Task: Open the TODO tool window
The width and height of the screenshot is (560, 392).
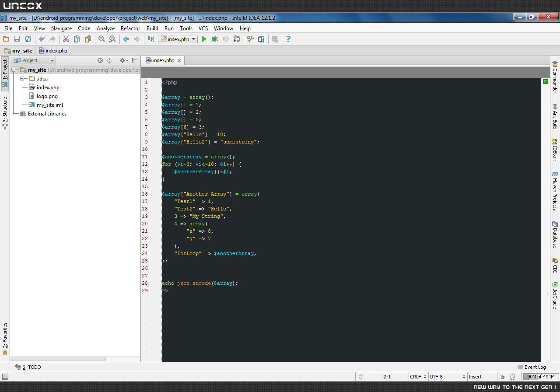Action: pos(28,367)
